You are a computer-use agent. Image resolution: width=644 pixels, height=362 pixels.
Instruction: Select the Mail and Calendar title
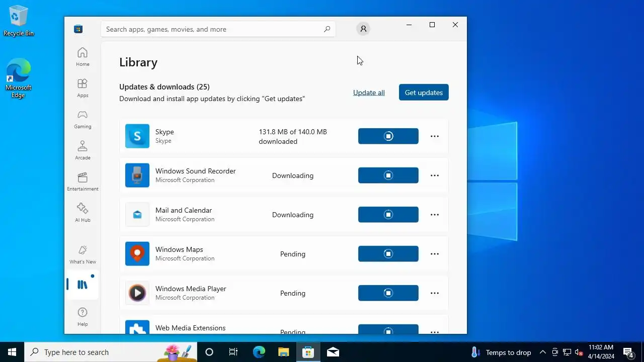(184, 210)
